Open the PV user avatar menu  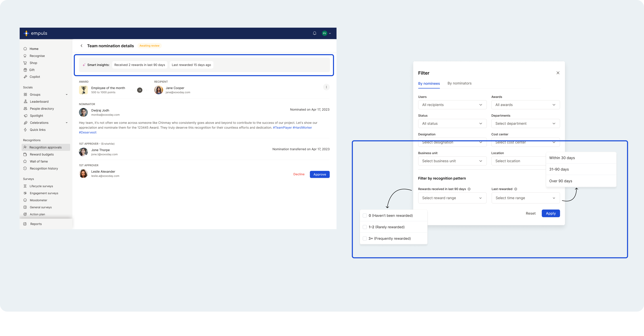pyautogui.click(x=326, y=33)
